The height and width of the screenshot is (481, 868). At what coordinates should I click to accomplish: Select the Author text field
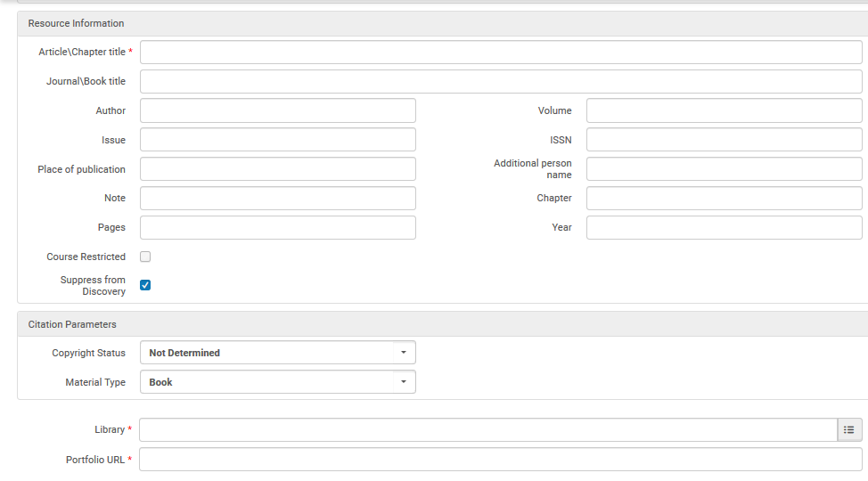[x=277, y=110]
